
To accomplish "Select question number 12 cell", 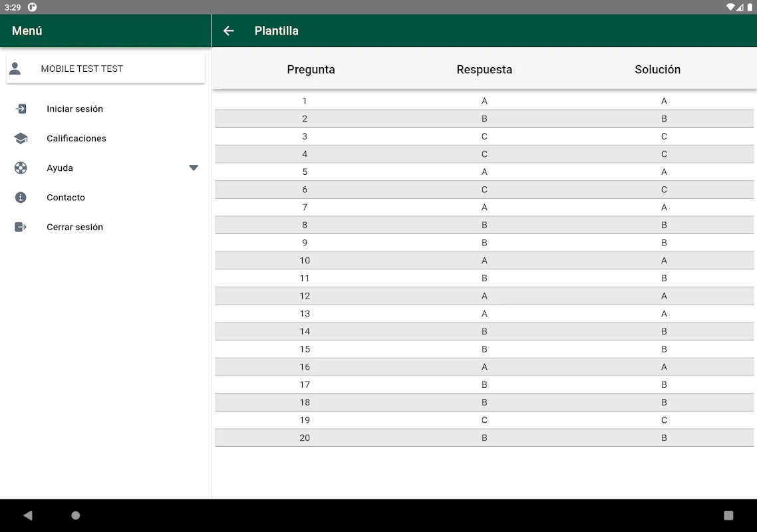I will point(305,296).
